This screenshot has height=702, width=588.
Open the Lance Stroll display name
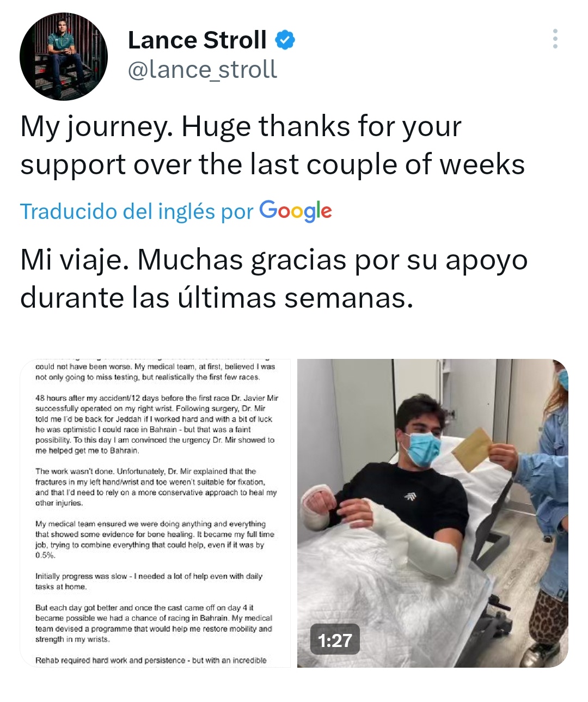point(197,40)
